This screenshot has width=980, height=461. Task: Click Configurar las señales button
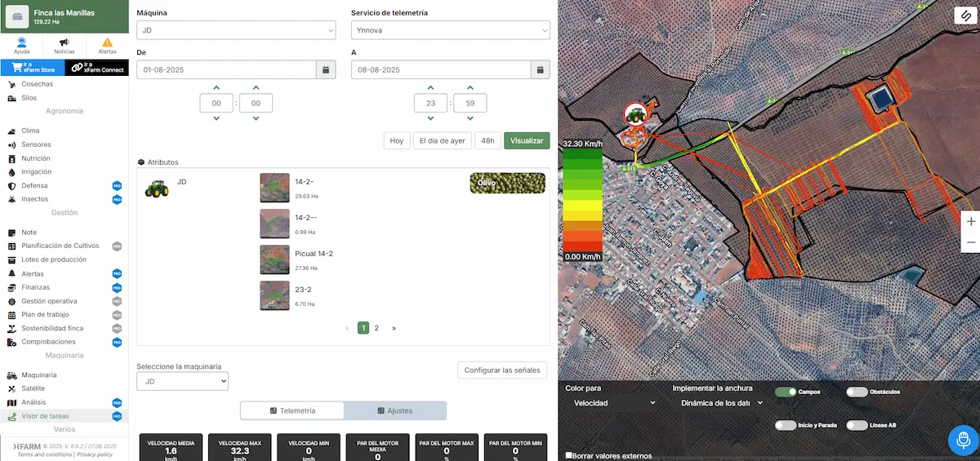(x=502, y=370)
